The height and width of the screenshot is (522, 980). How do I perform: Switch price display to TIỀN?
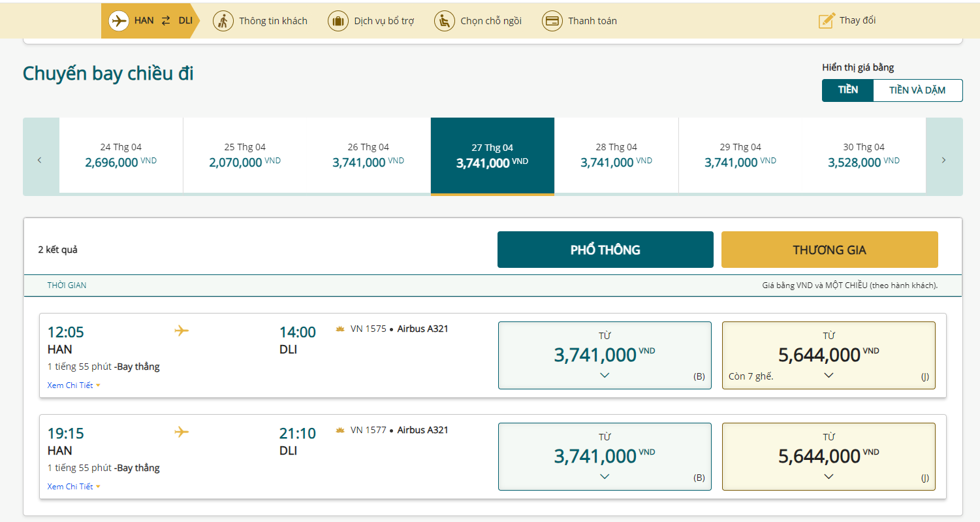tap(847, 90)
